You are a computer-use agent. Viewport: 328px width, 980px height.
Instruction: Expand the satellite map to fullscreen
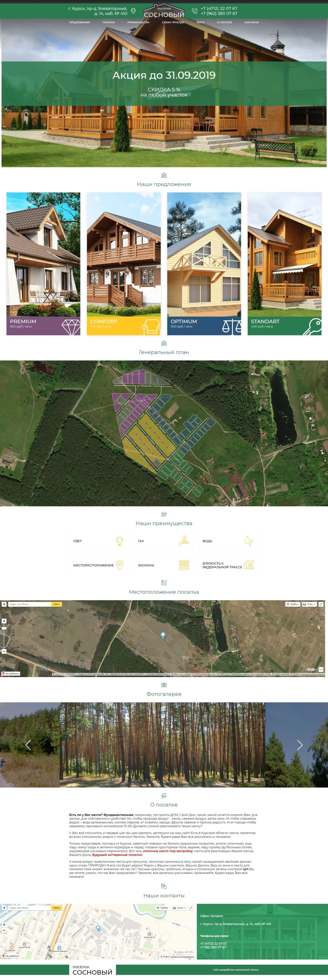click(321, 604)
